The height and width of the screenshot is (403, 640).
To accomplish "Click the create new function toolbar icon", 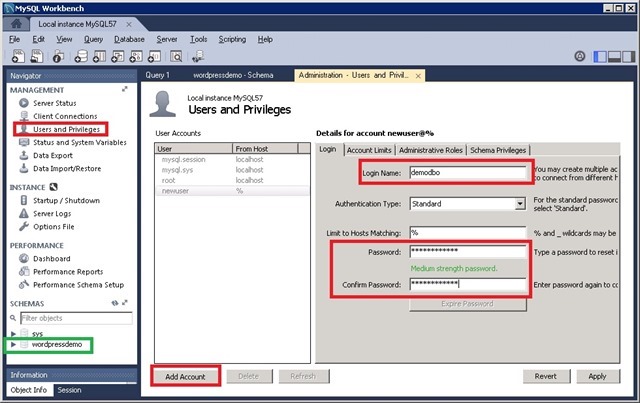I will [154, 56].
